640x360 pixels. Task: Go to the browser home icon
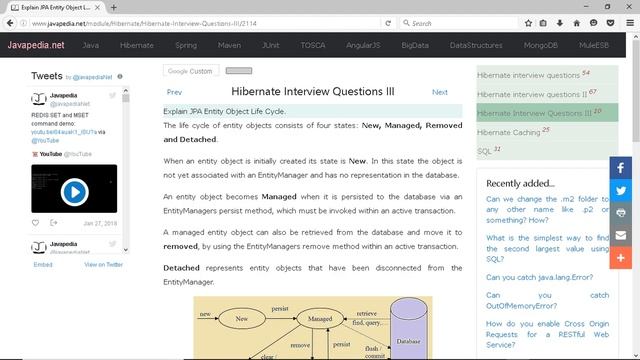point(576,23)
